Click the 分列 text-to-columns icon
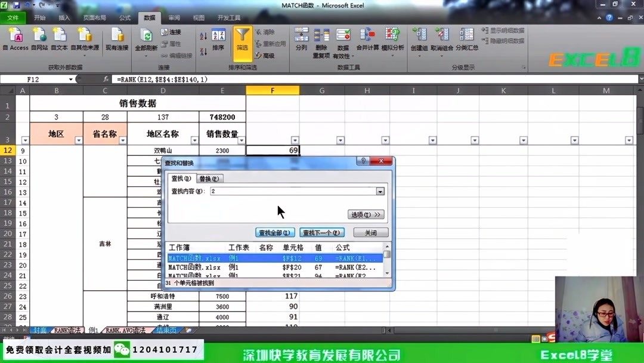The image size is (644, 363). [301, 39]
